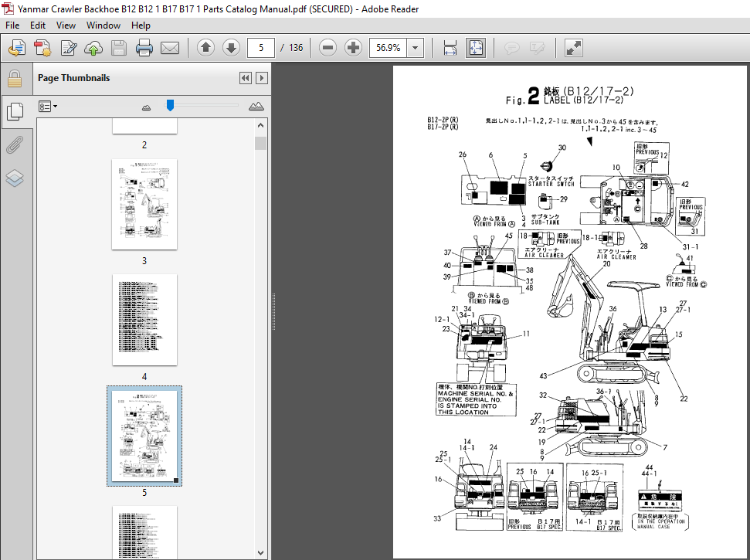Open the Layers panel icon
The height and width of the screenshot is (560, 750).
pyautogui.click(x=15, y=178)
